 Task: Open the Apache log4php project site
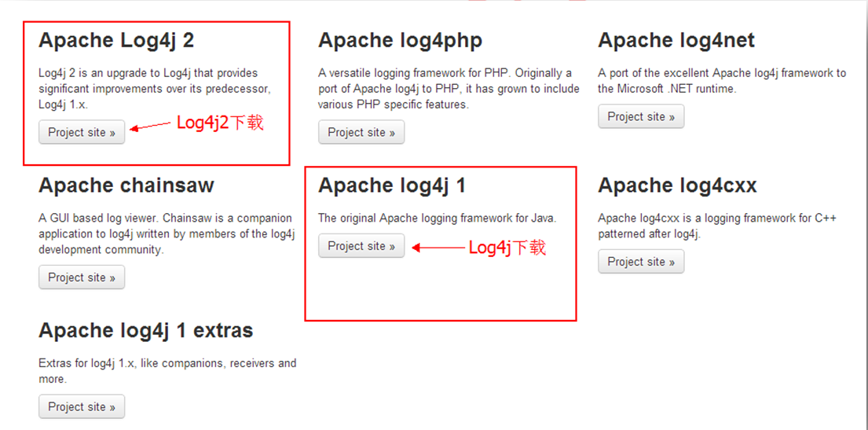[361, 132]
